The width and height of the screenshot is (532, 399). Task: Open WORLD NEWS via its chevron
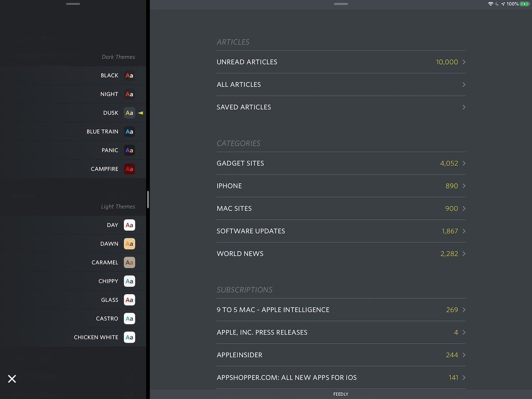click(464, 254)
